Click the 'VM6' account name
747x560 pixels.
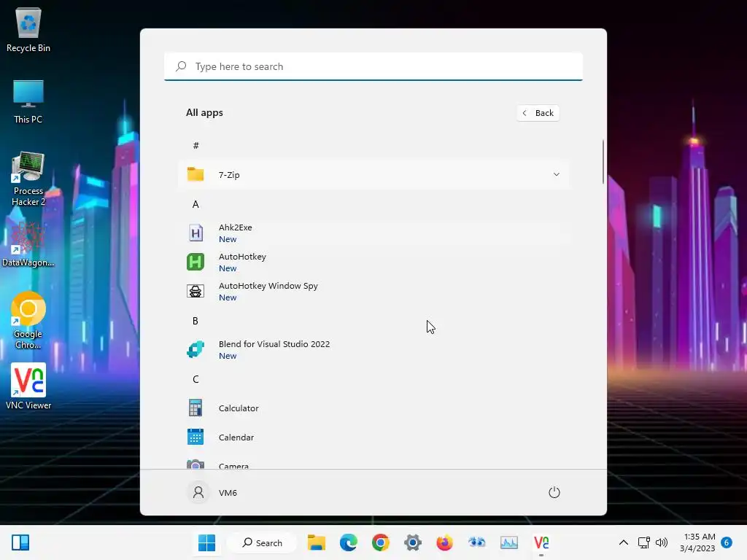(x=228, y=492)
